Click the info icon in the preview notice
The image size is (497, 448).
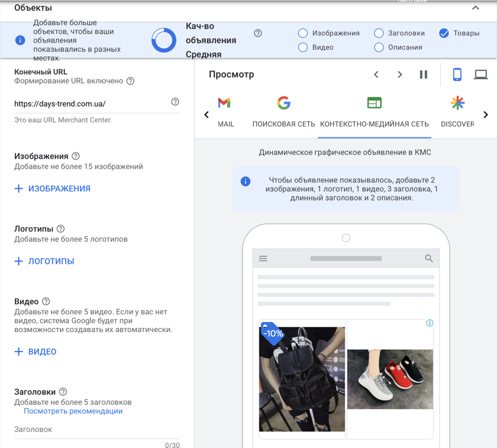click(x=246, y=181)
